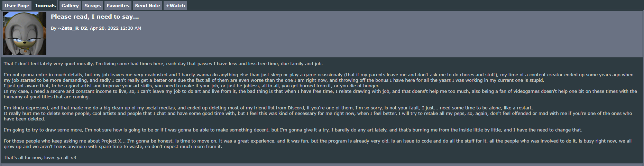This screenshot has height=166, width=644.
Task: View the Favorites tab
Action: (x=118, y=6)
